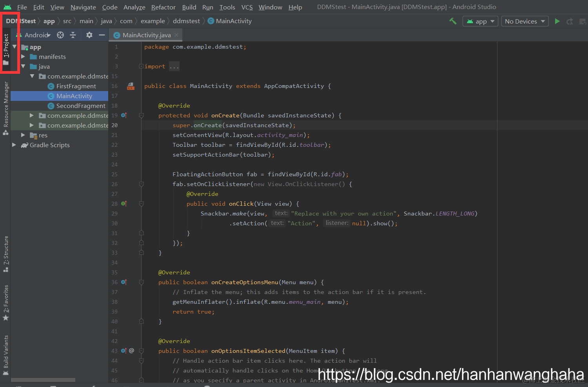Click the class icon in MainActivity breadcrumb

coord(211,21)
